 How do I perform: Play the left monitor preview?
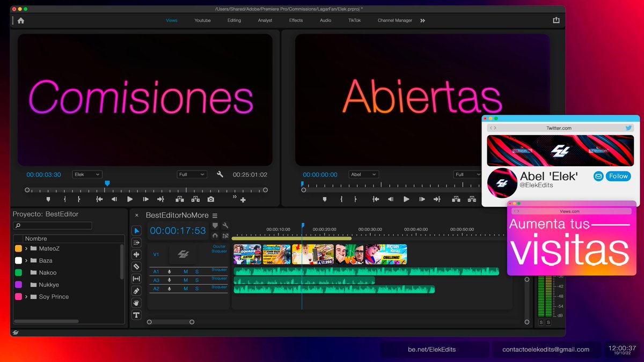tap(130, 199)
